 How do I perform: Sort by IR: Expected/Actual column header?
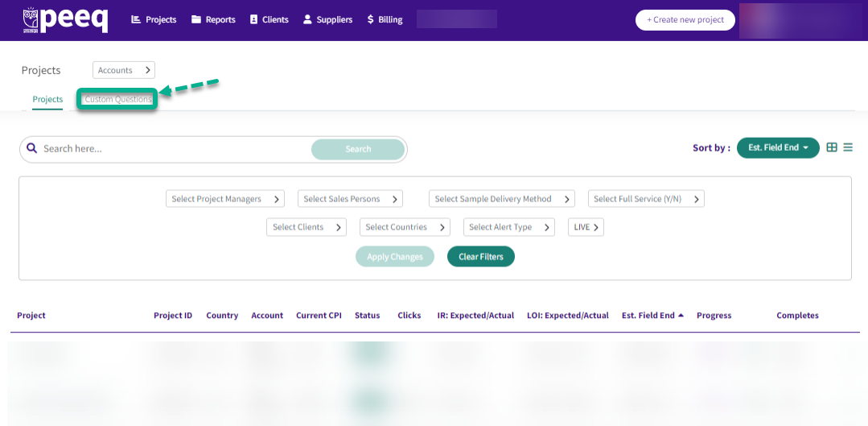(x=475, y=315)
